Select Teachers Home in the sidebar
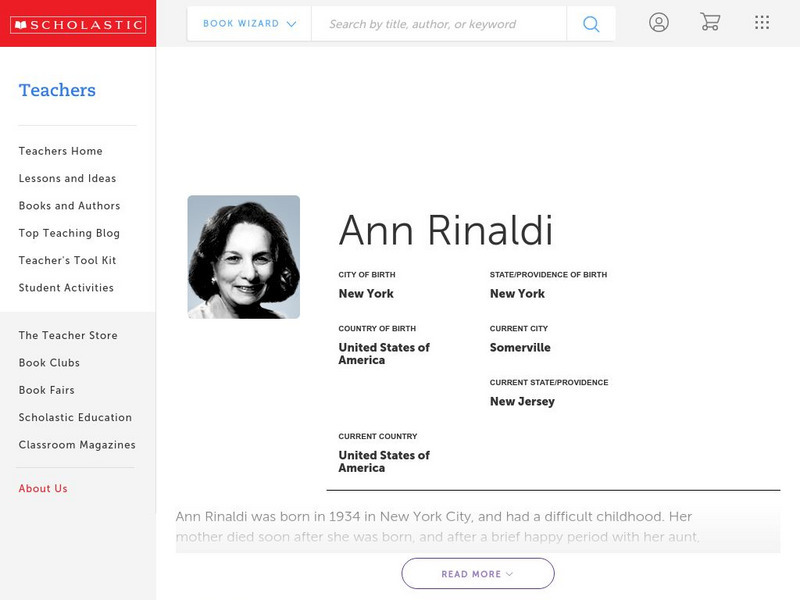The height and width of the screenshot is (600, 800). pos(59,151)
